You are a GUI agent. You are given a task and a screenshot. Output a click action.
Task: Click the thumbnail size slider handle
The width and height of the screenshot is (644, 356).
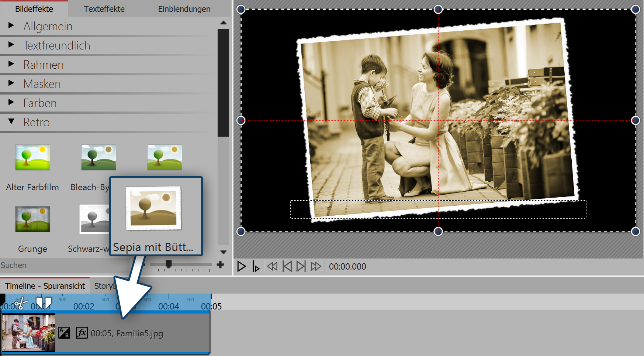(169, 264)
